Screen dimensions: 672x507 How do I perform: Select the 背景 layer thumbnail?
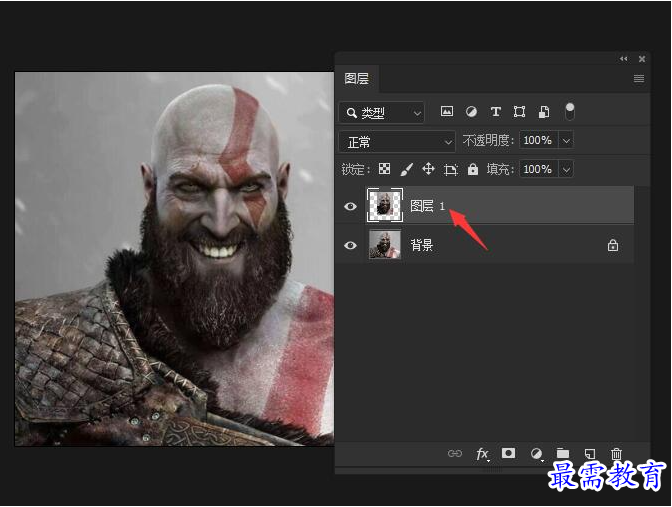(x=385, y=245)
